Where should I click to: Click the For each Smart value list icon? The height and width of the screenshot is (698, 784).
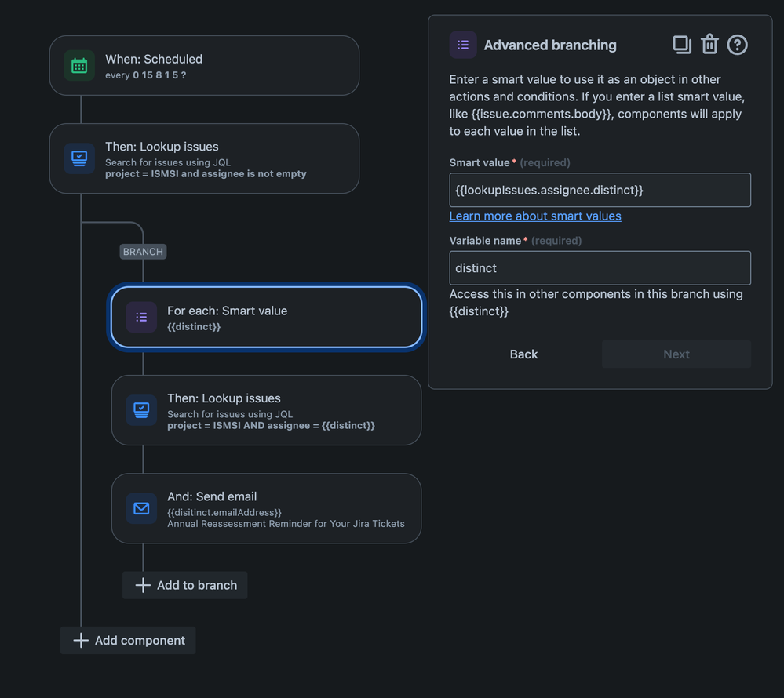(141, 318)
